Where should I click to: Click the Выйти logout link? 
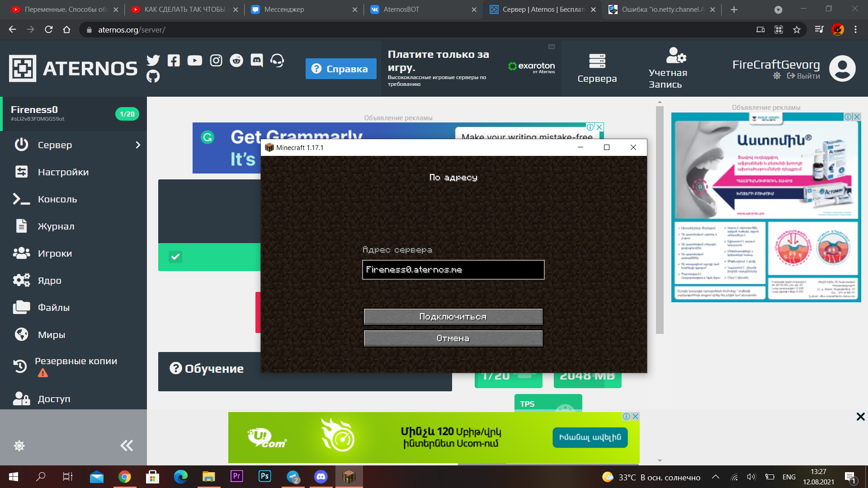(803, 76)
